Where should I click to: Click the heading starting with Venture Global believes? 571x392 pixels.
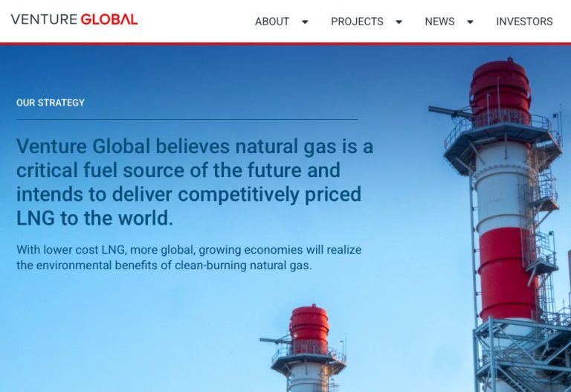[195, 182]
